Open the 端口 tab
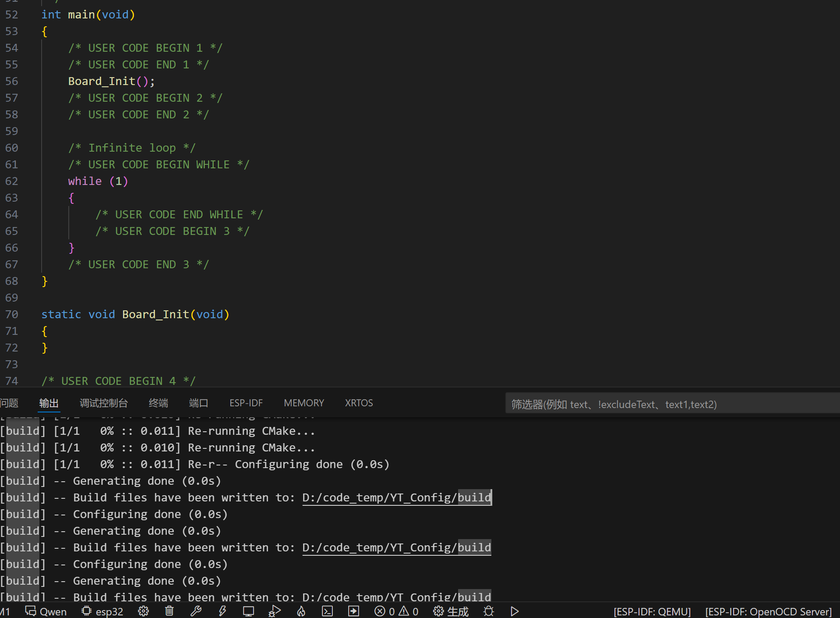Viewport: 840px width, 618px height. pyautogui.click(x=198, y=403)
